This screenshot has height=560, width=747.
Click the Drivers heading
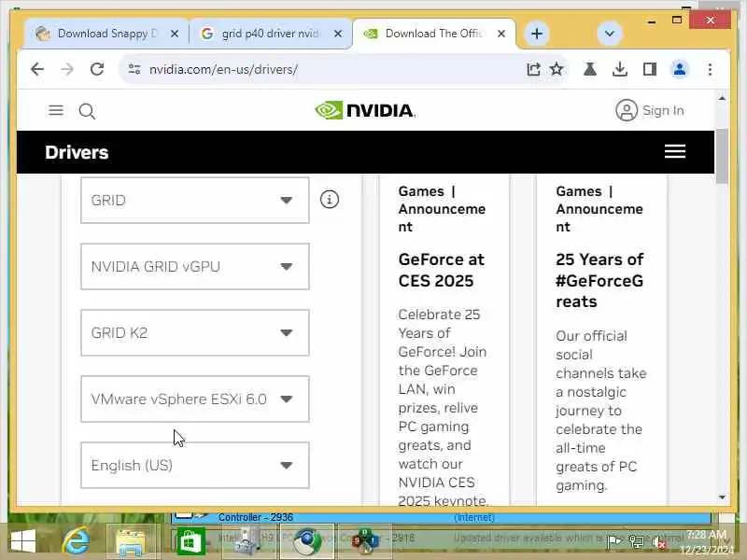(77, 152)
